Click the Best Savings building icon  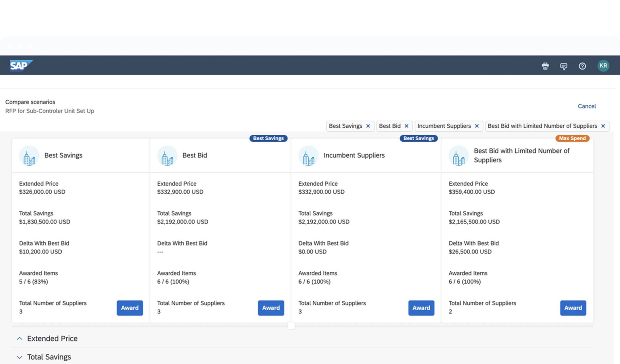[29, 156]
